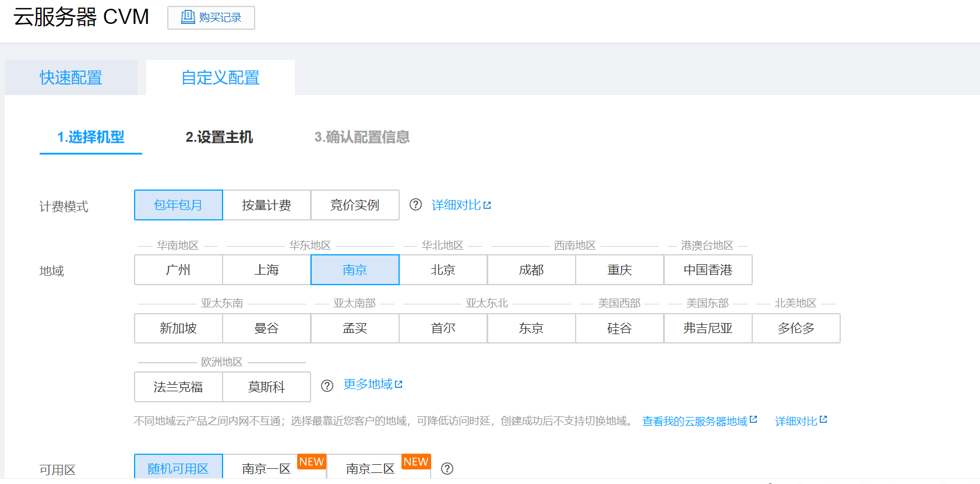The height and width of the screenshot is (484, 980).
Task: Click external-link icon after 更多地域
Action: click(399, 384)
